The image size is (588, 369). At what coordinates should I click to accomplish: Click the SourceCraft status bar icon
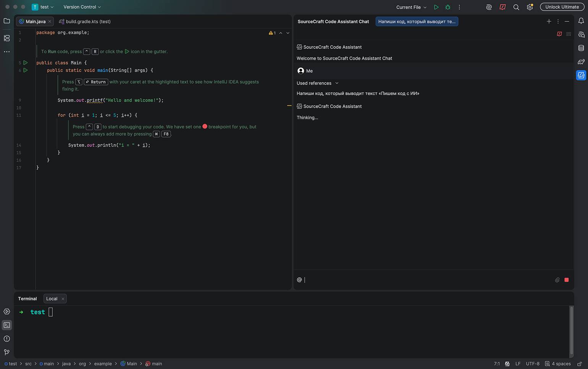coord(507,364)
